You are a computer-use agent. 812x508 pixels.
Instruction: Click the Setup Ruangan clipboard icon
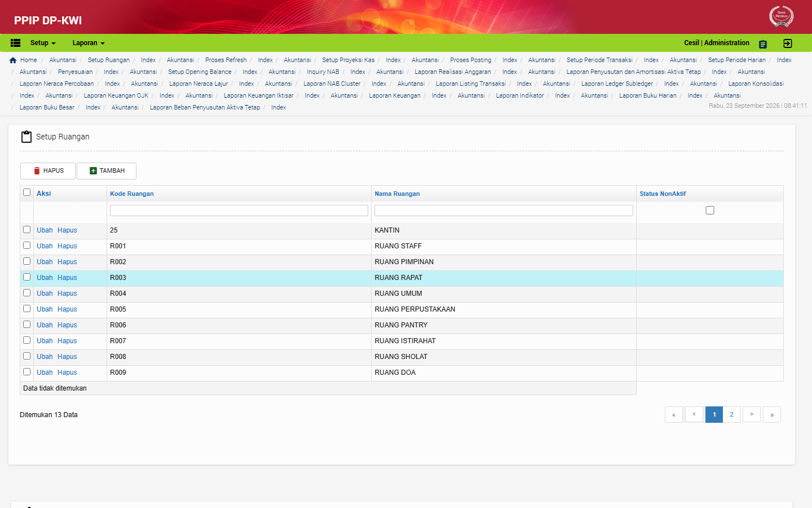coord(27,137)
